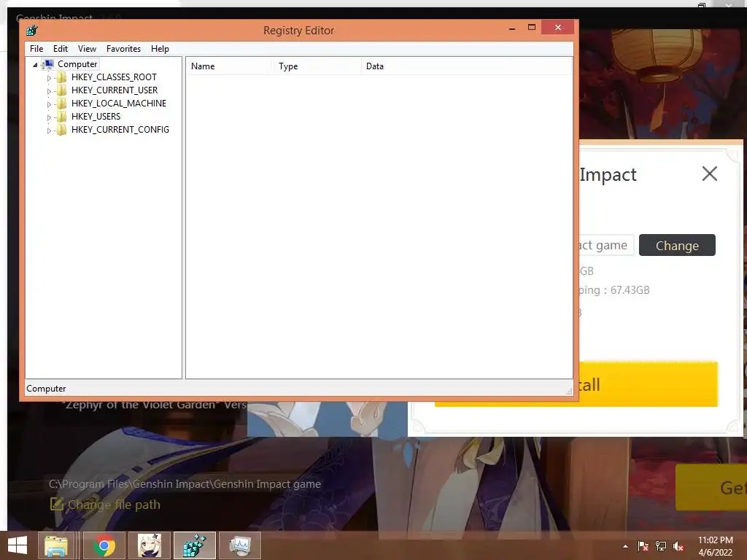
Task: Click the yellow Install button
Action: [648, 384]
